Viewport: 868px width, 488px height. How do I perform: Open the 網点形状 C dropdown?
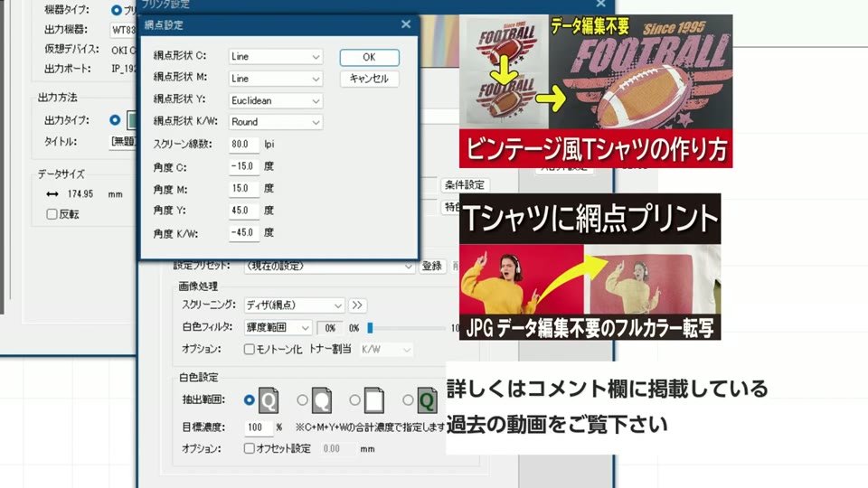tap(276, 56)
